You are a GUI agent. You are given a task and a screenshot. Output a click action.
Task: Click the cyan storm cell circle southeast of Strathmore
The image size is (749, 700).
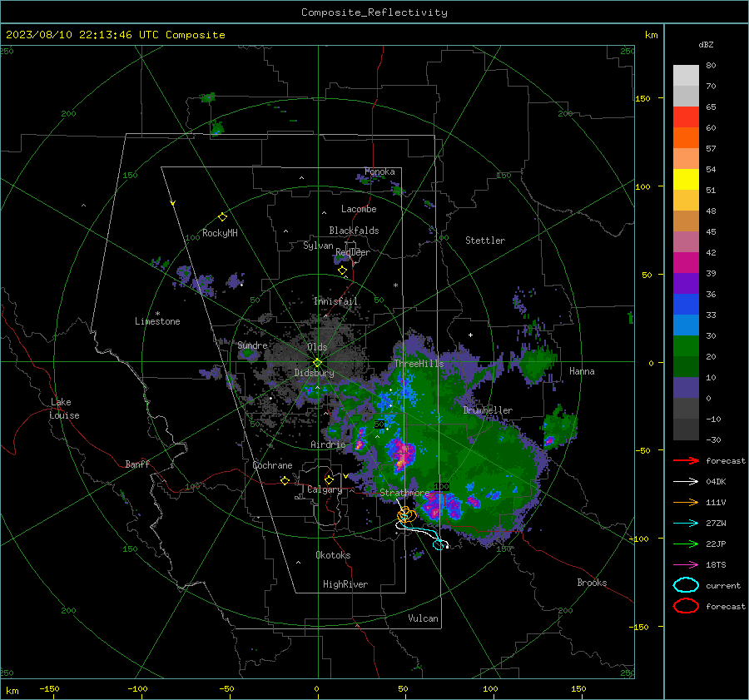438,544
